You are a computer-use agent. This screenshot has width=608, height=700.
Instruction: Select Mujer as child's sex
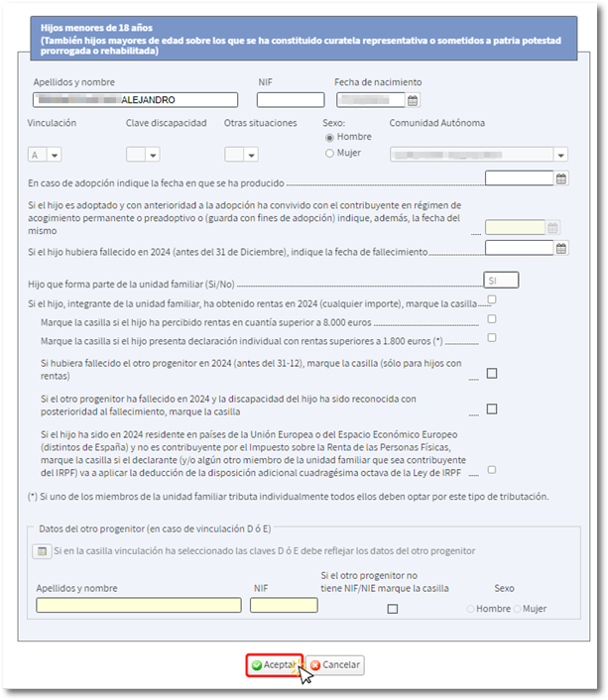point(330,154)
